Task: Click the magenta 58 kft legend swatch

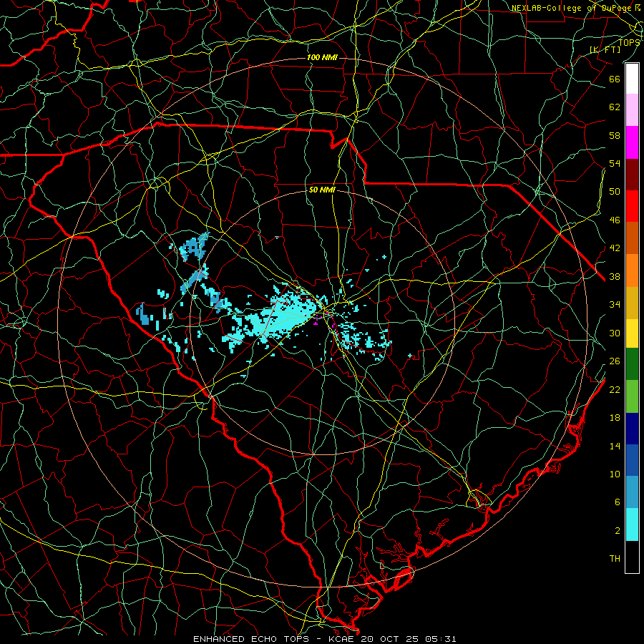Action: tap(632, 142)
